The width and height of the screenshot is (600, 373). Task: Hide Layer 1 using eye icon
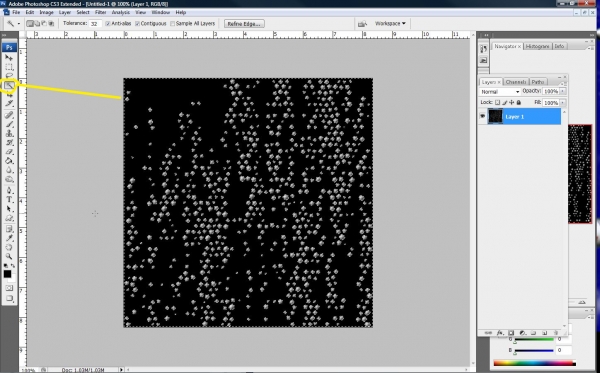point(482,116)
